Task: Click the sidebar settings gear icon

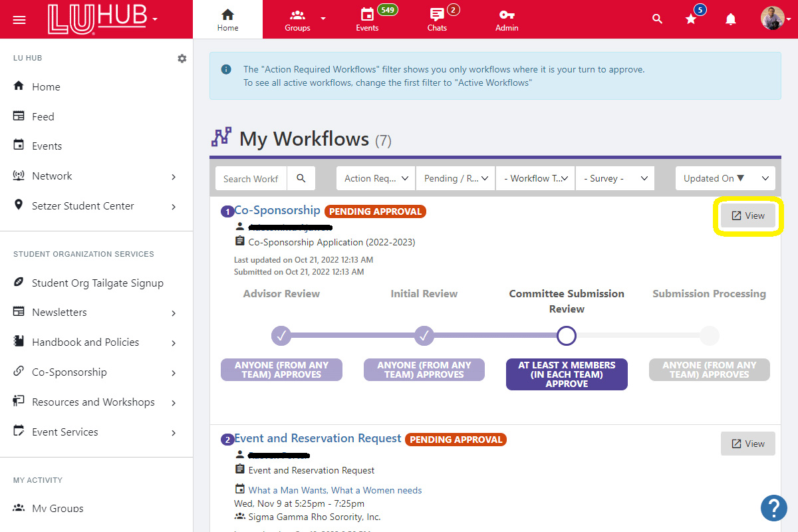Action: 182,59
